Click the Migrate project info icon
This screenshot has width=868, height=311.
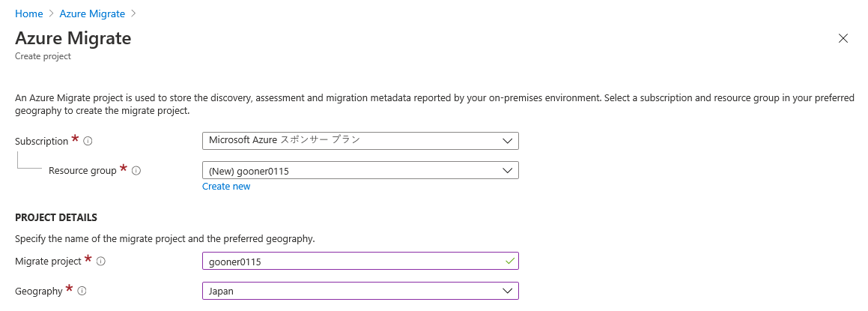(x=100, y=262)
